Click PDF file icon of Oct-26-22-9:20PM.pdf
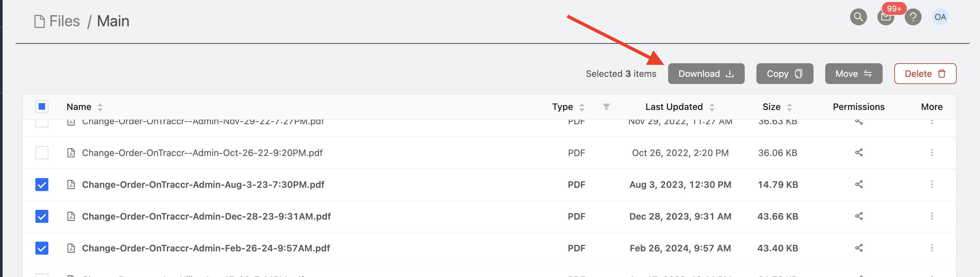980x277 pixels. 71,152
